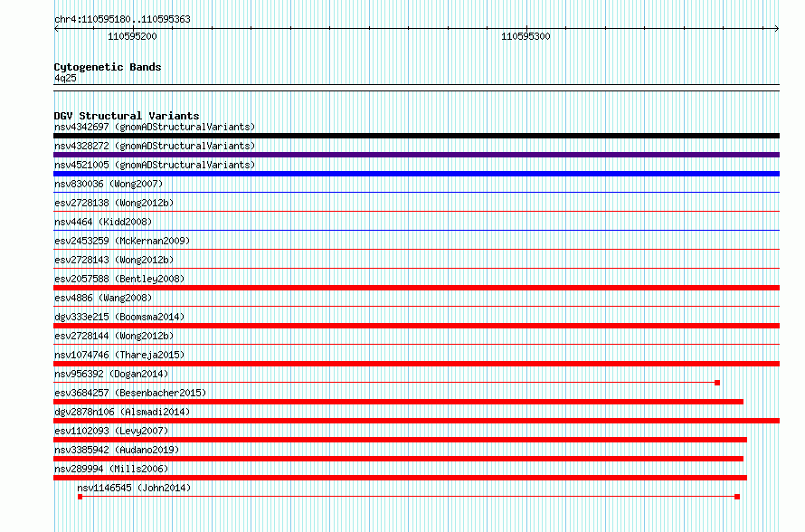Select the red dgv333e215 variant bar
Image resolution: width=805 pixels, height=532 pixels.
pyautogui.click(x=416, y=326)
